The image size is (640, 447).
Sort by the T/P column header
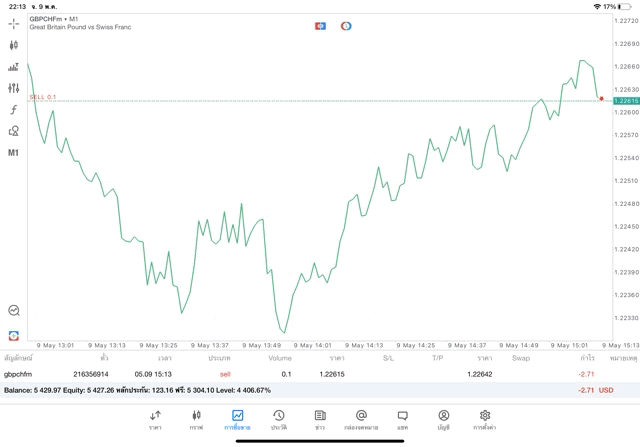[x=438, y=358]
